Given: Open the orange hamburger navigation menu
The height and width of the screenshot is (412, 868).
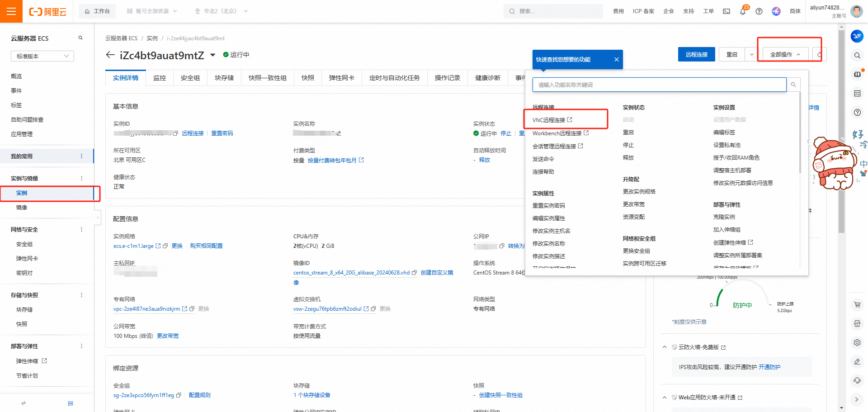Looking at the screenshot, I should tap(11, 11).
